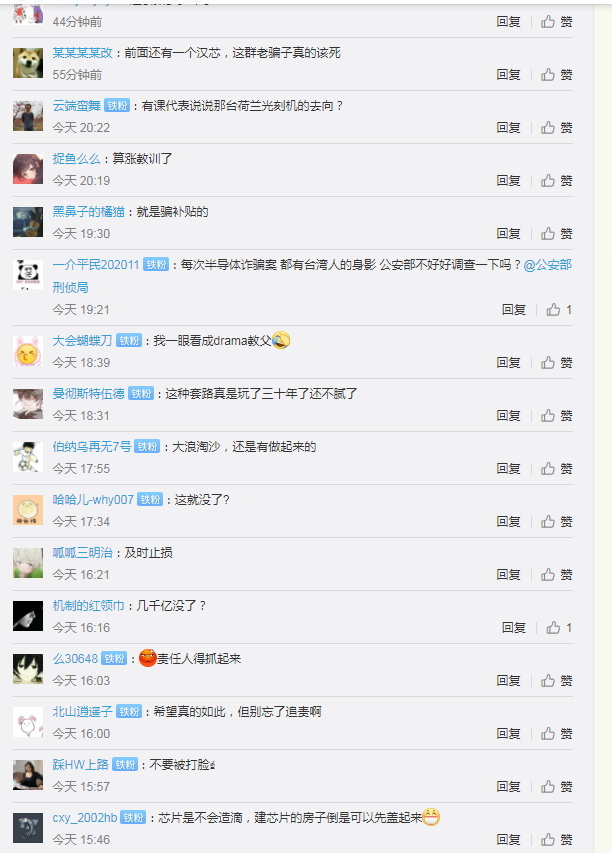Open 么30648's username link
The width and height of the screenshot is (612, 853).
pyautogui.click(x=75, y=659)
